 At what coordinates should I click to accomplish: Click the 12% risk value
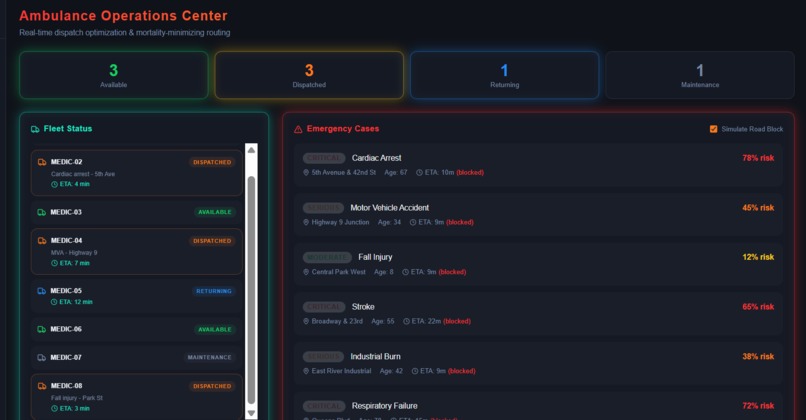758,257
